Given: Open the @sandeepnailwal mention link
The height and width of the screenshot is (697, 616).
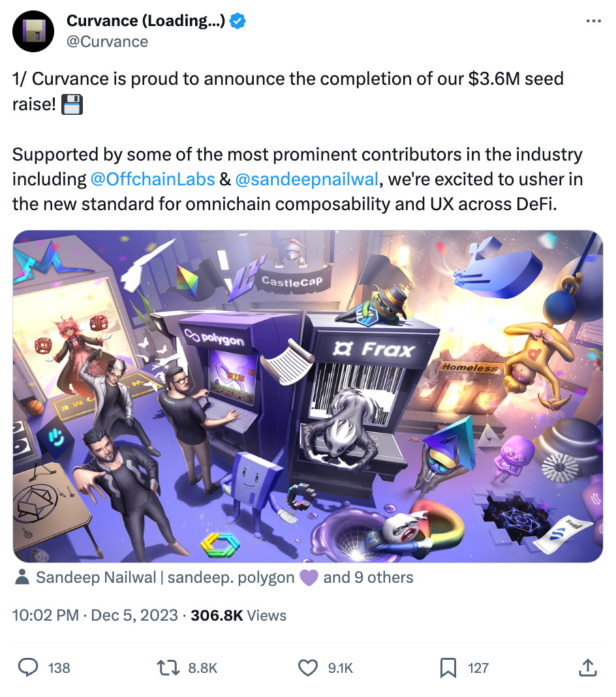Looking at the screenshot, I should click(308, 179).
